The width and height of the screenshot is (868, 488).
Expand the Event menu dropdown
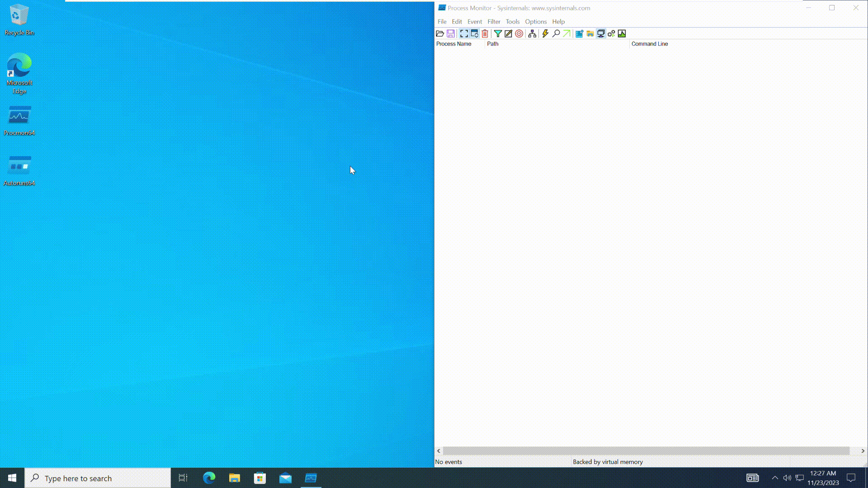(x=475, y=21)
